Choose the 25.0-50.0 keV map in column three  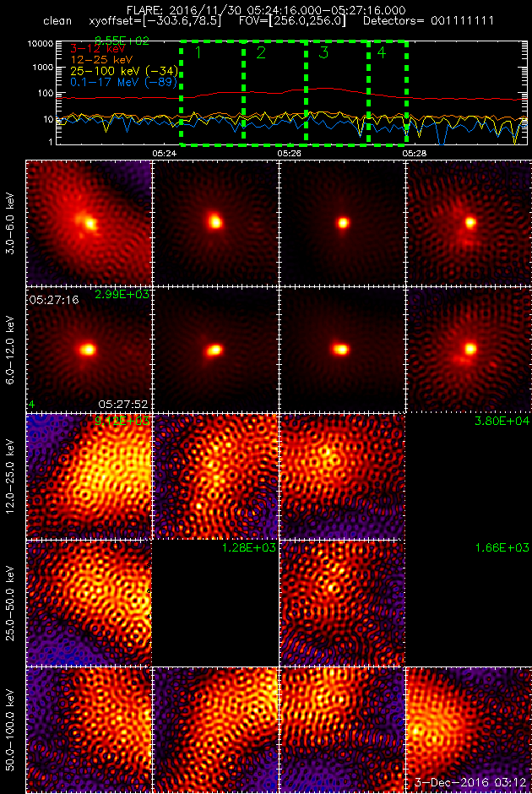(x=342, y=603)
